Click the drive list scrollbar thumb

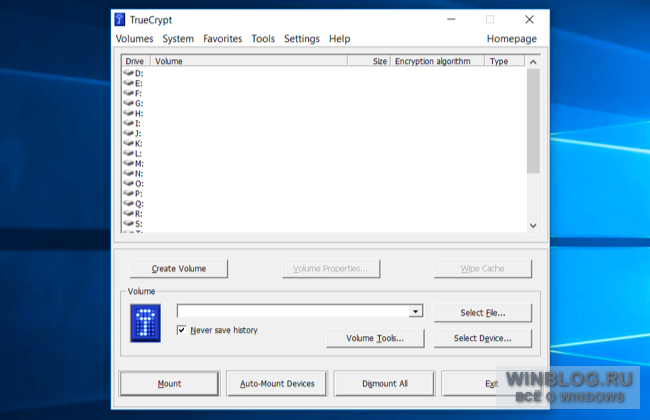pos(533,121)
